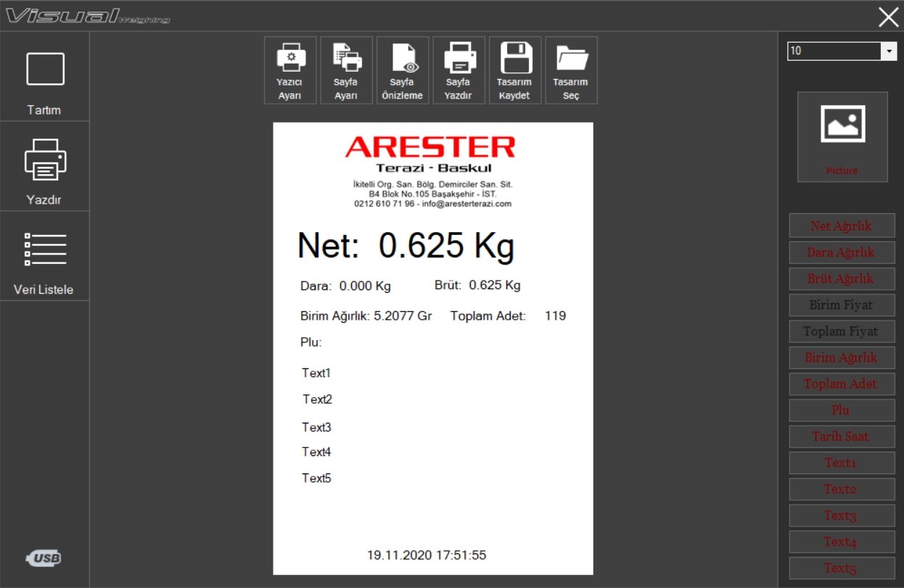Select 'Toplam Adet:' label on page
This screenshot has width=904, height=588.
coord(488,316)
